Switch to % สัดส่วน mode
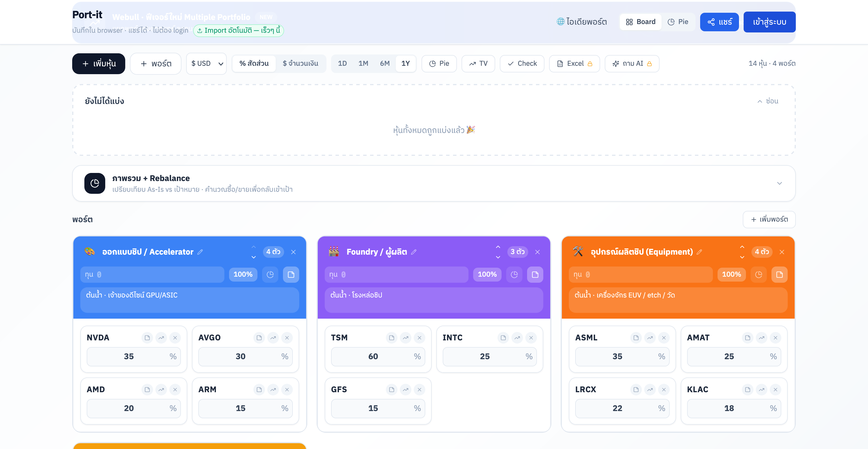 click(x=254, y=63)
